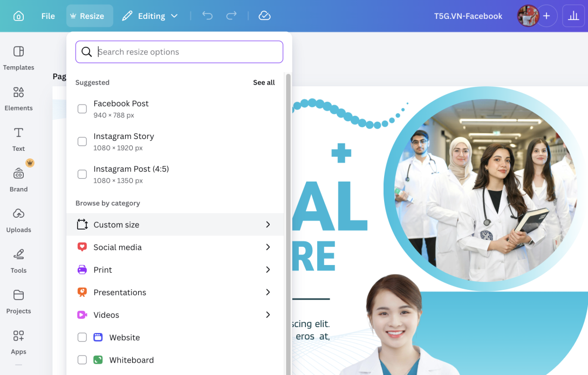Image resolution: width=588 pixels, height=375 pixels.
Task: Open the File menu
Action: (48, 16)
